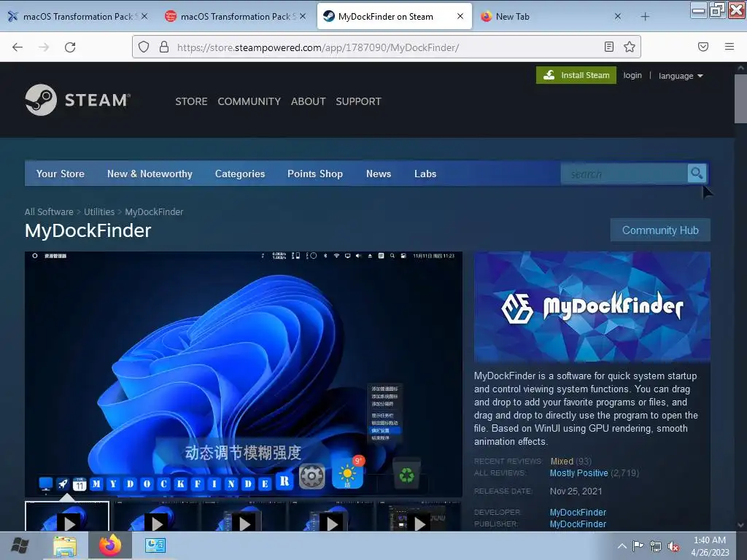This screenshot has width=747, height=560.
Task: Click the page vertical scrollbar thumb
Action: [x=740, y=98]
